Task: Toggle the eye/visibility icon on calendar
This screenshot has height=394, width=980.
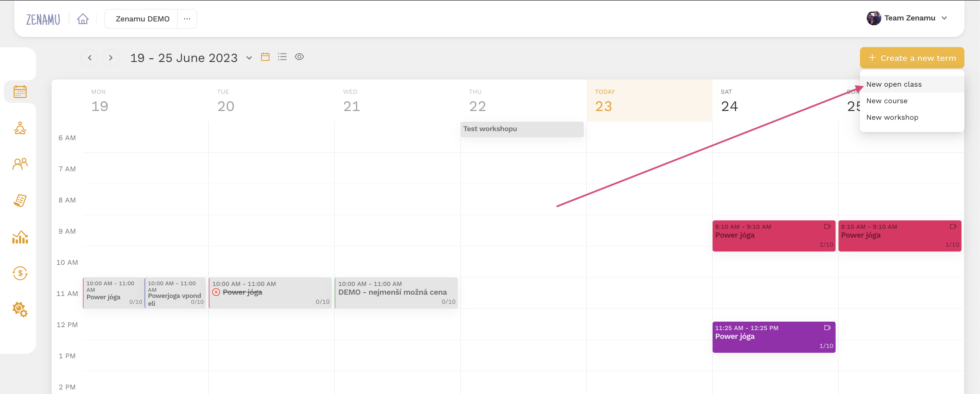Action: pos(300,58)
